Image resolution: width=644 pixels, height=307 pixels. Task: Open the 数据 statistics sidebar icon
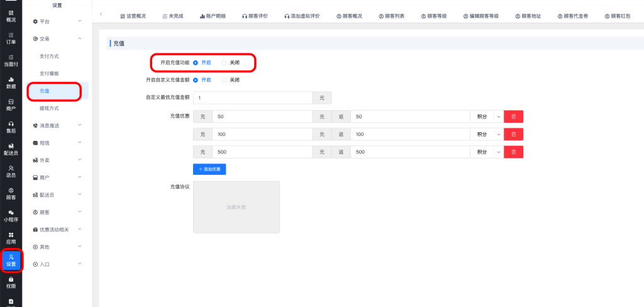pos(11,82)
